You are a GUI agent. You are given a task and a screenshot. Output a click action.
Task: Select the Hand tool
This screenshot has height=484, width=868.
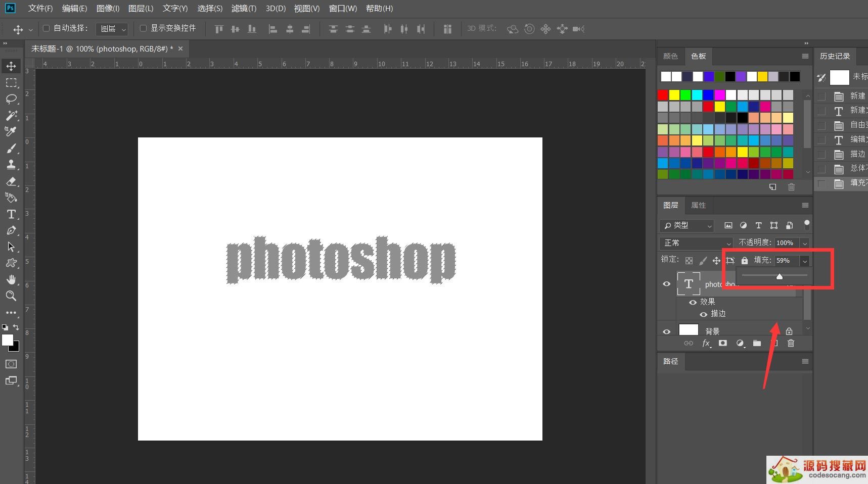pyautogui.click(x=11, y=279)
